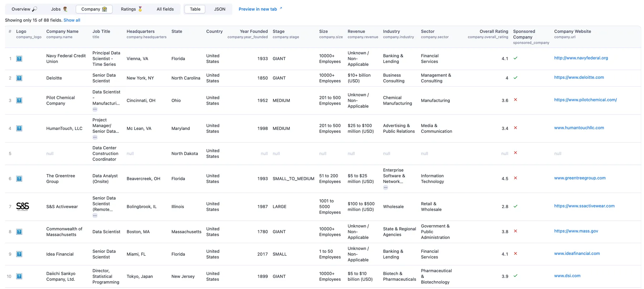Click the Commonwealth of Massachusetts logo placeholder
This screenshot has width=644, height=289.
tap(19, 232)
